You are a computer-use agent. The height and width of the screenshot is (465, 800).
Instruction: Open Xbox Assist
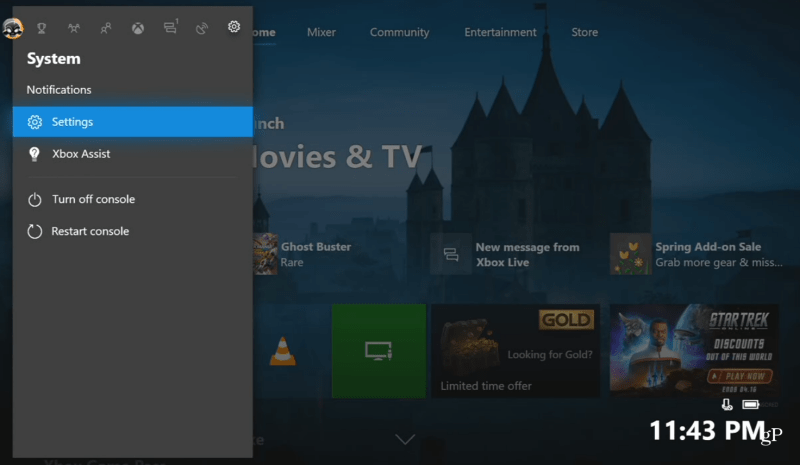click(133, 154)
